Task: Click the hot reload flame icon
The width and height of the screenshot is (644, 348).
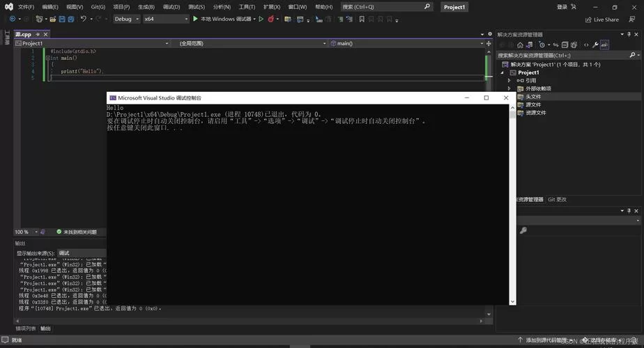Action: click(x=270, y=19)
